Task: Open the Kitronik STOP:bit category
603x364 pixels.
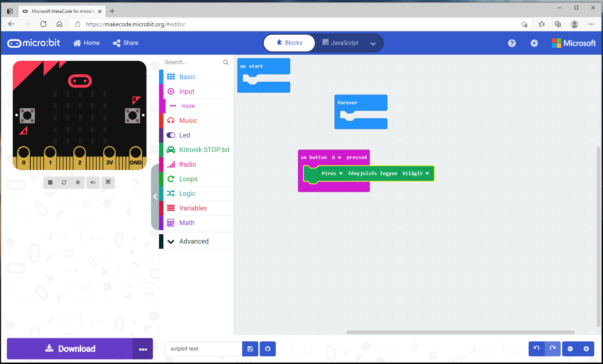Action: coord(204,150)
